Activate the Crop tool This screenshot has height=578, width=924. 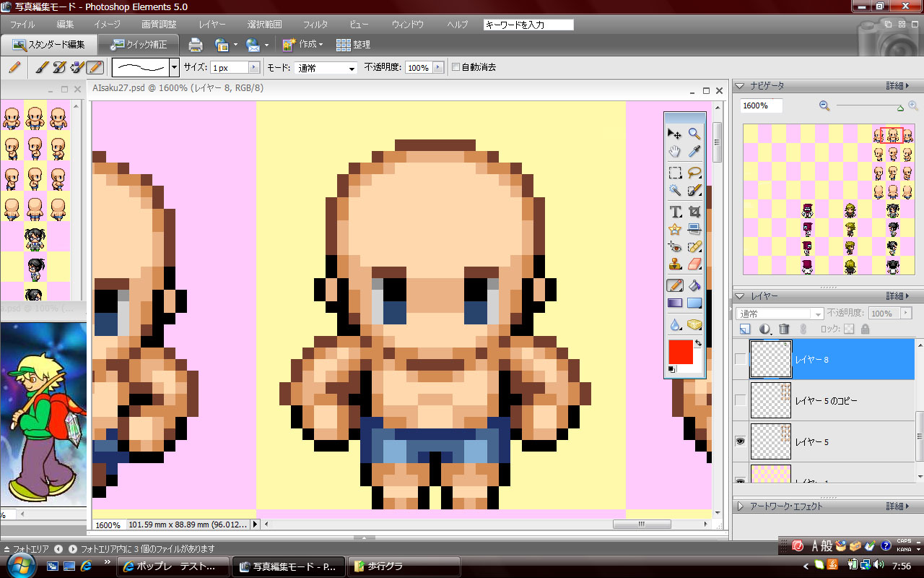(x=694, y=212)
